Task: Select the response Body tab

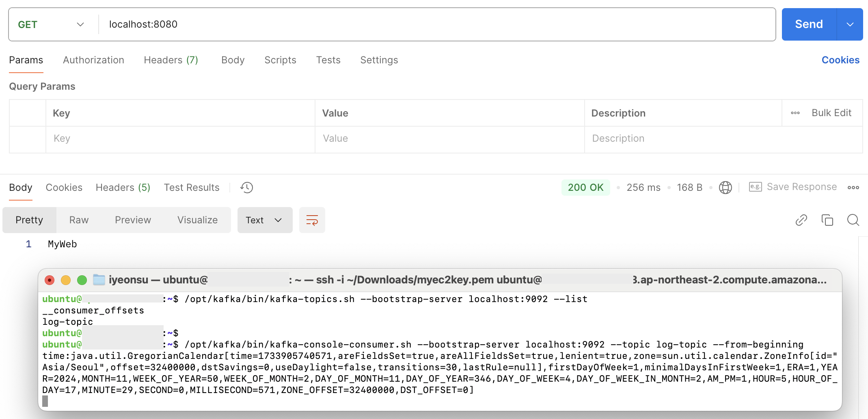Action: (21, 188)
